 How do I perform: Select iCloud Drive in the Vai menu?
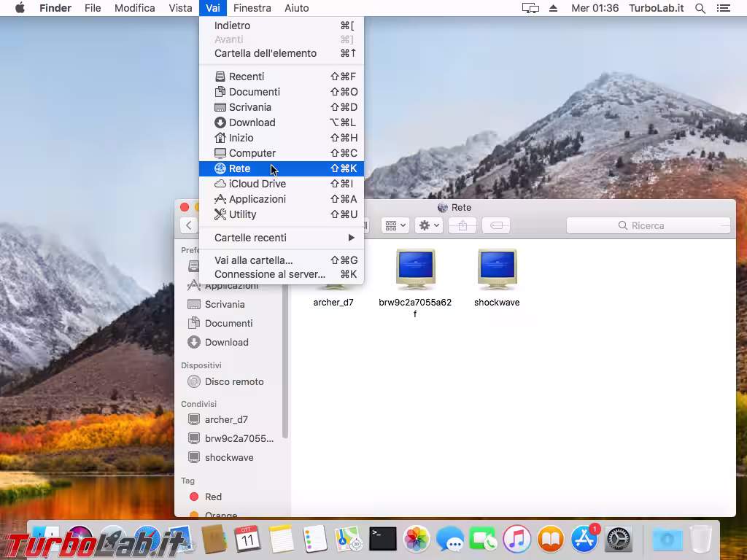tap(257, 184)
